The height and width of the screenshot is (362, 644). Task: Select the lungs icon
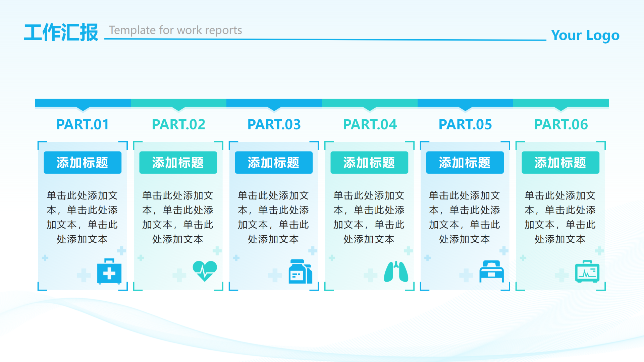(x=396, y=271)
